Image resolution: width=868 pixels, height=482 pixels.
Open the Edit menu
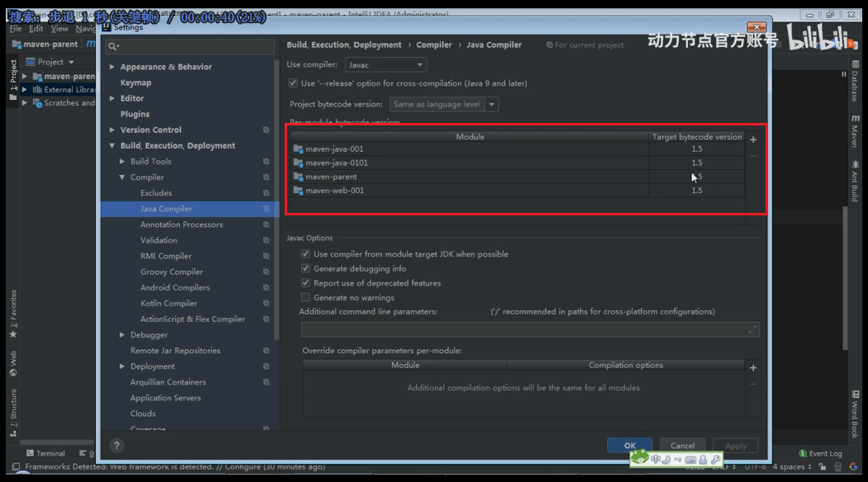[36, 28]
